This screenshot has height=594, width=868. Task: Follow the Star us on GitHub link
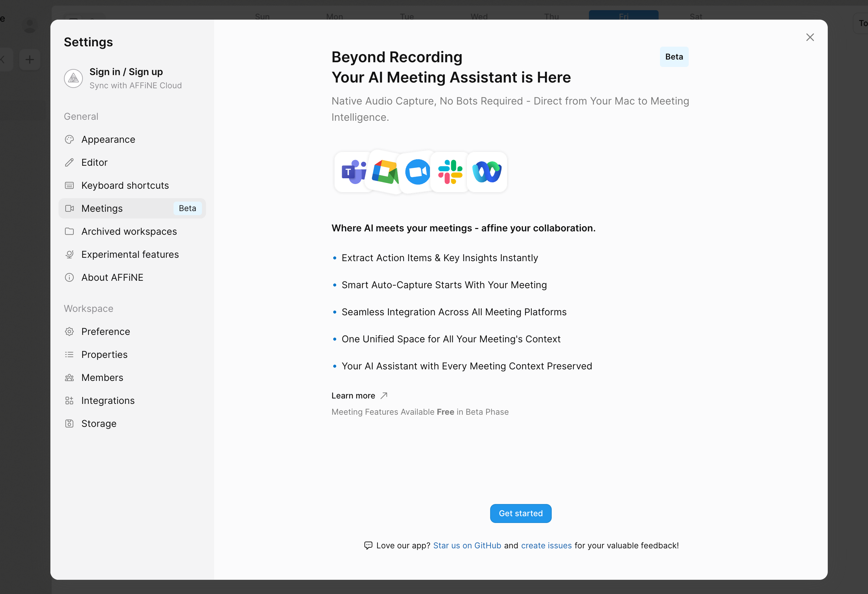coord(467,545)
